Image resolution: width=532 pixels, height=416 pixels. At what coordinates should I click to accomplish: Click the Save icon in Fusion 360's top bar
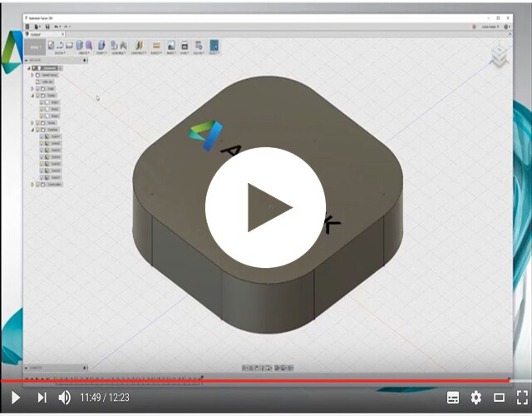click(x=47, y=27)
